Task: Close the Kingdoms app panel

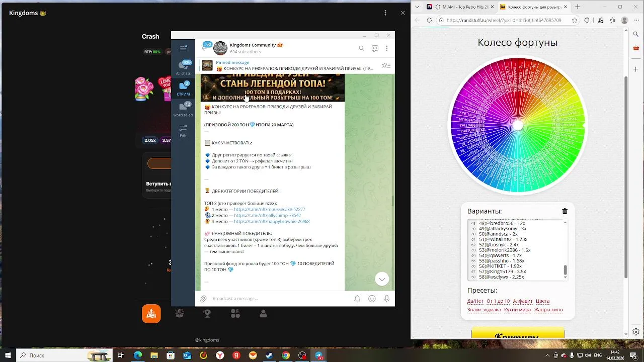Action: [x=403, y=13]
